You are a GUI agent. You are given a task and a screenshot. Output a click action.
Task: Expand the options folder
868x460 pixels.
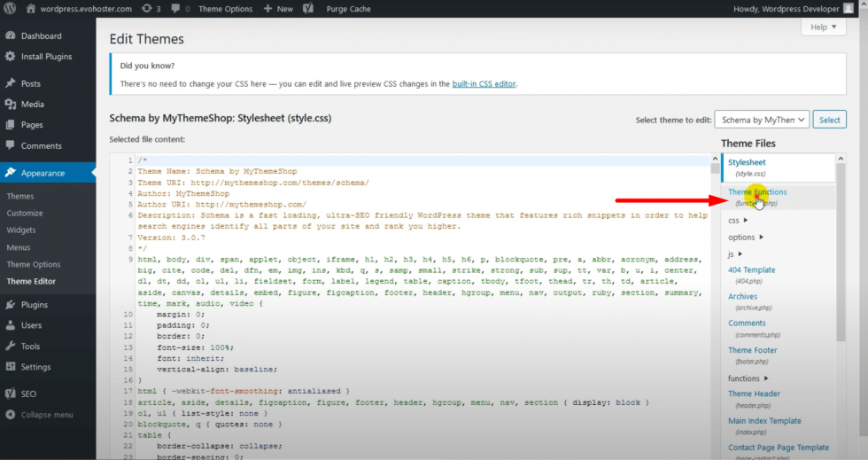[x=746, y=238]
